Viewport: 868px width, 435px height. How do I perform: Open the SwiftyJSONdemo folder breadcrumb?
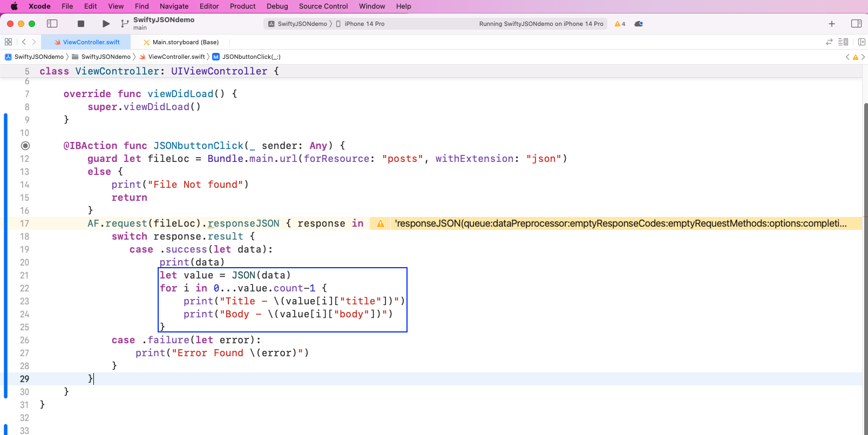101,57
